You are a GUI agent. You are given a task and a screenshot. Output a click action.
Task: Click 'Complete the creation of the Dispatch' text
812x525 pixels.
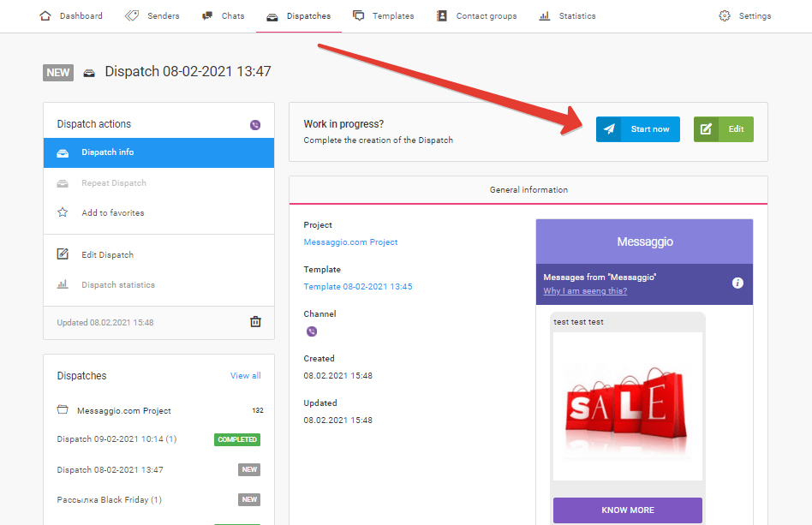point(378,140)
